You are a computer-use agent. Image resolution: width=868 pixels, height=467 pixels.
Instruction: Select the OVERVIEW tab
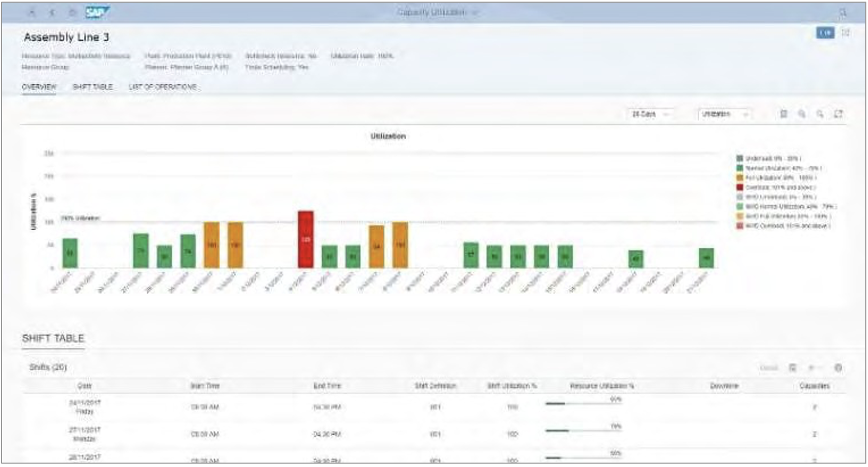(x=39, y=87)
